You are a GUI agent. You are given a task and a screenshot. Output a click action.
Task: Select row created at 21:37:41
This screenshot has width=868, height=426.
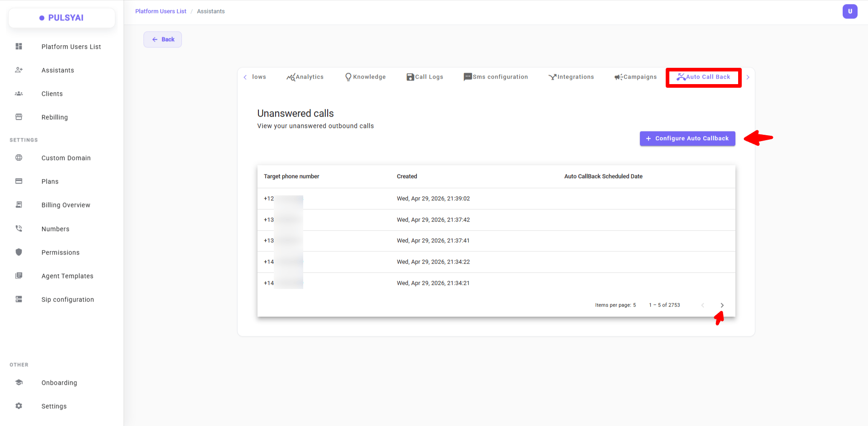496,241
